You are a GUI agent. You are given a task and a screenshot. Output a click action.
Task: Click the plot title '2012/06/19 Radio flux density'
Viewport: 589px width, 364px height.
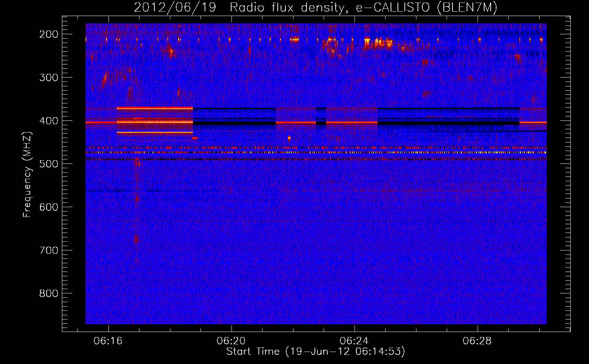point(316,7)
